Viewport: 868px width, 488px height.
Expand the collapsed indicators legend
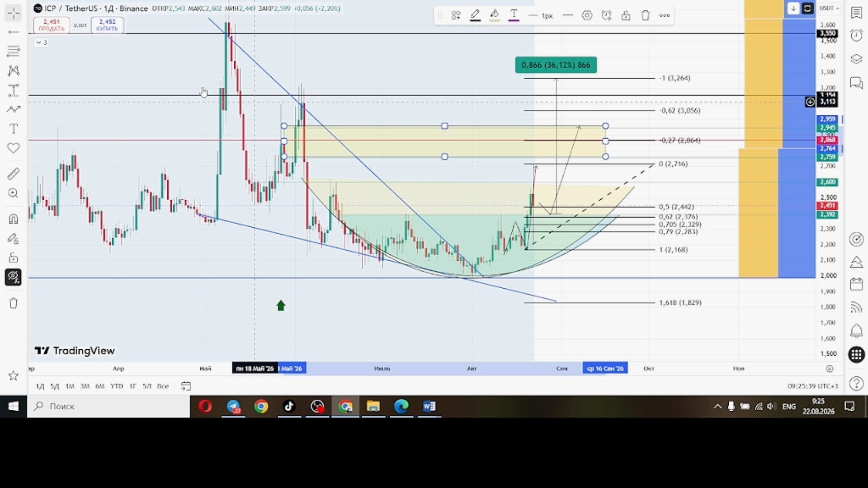point(41,42)
